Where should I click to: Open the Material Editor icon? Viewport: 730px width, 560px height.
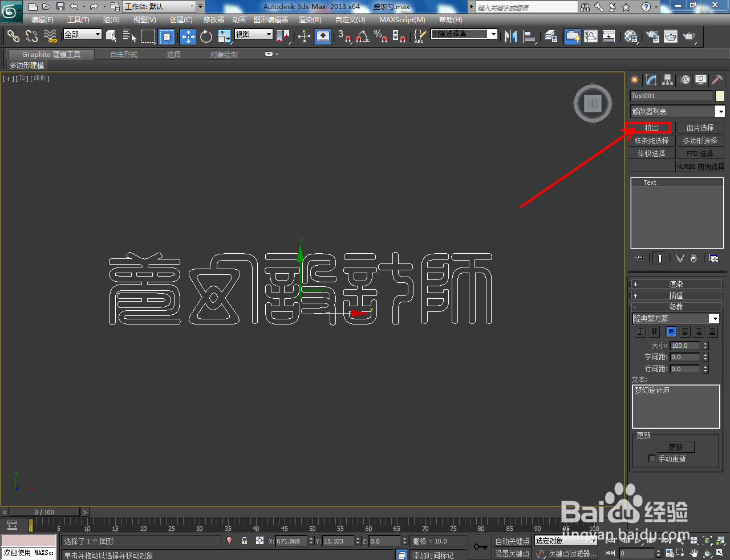click(x=631, y=36)
